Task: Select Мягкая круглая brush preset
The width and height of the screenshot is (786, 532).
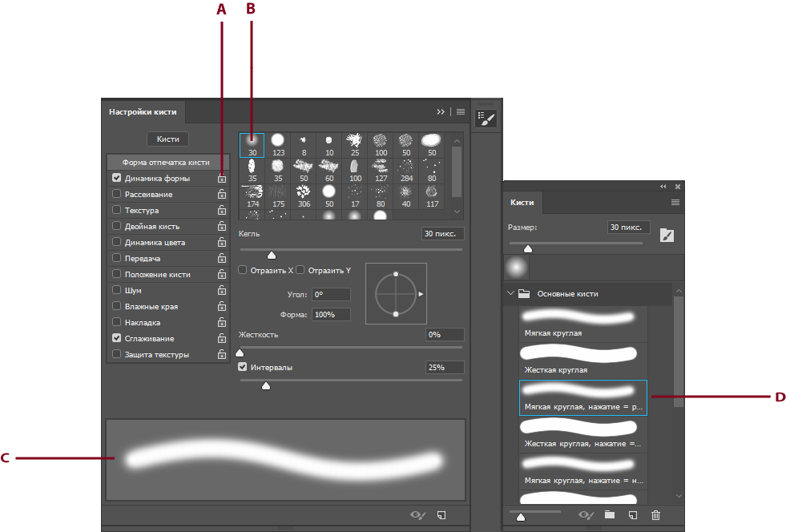Action: click(583, 324)
